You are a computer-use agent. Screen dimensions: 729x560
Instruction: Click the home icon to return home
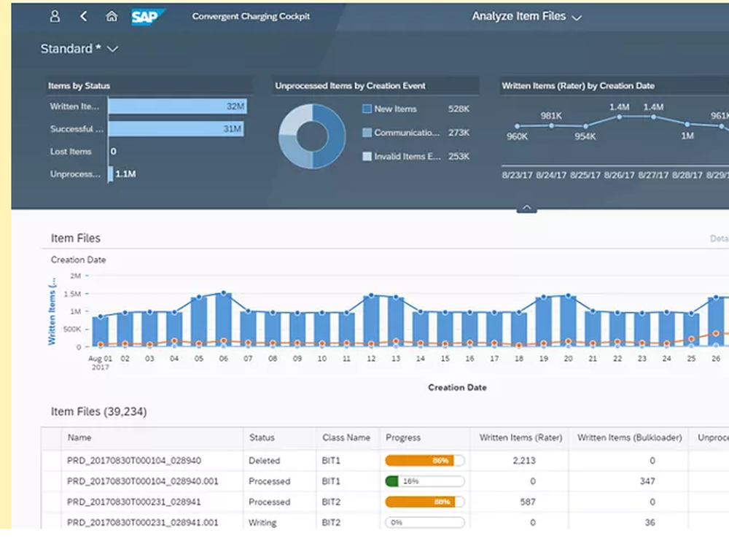tap(111, 15)
